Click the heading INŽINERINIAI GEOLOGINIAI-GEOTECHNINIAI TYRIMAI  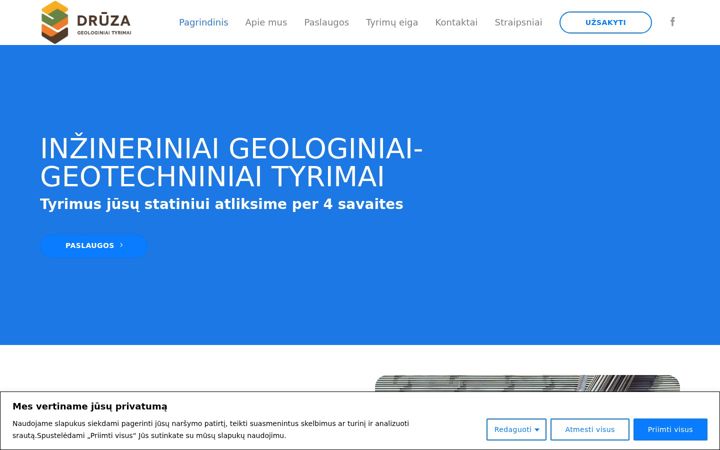pos(231,163)
